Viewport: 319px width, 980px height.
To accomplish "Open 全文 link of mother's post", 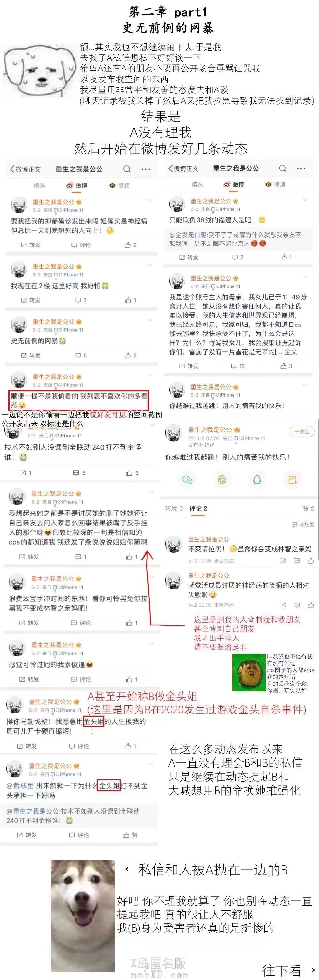I will 291,352.
